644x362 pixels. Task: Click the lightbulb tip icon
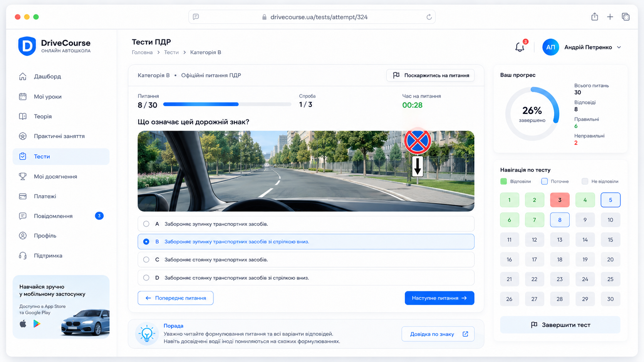coord(147,334)
